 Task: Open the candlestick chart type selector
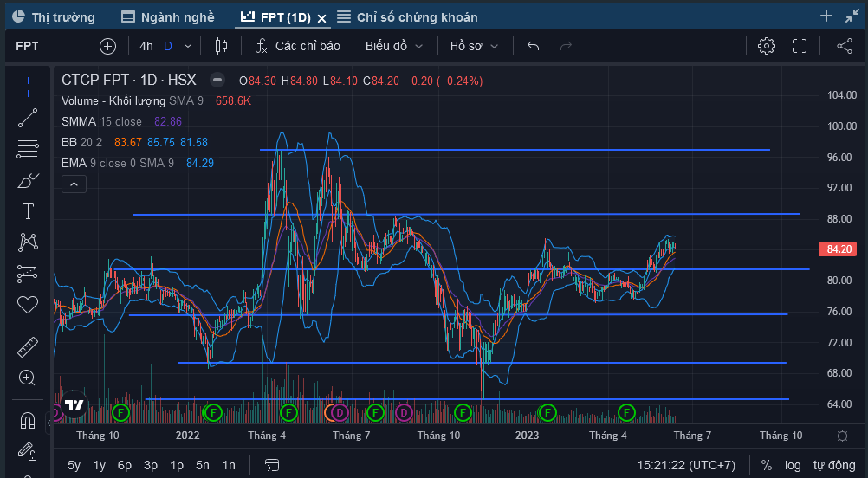click(x=221, y=47)
